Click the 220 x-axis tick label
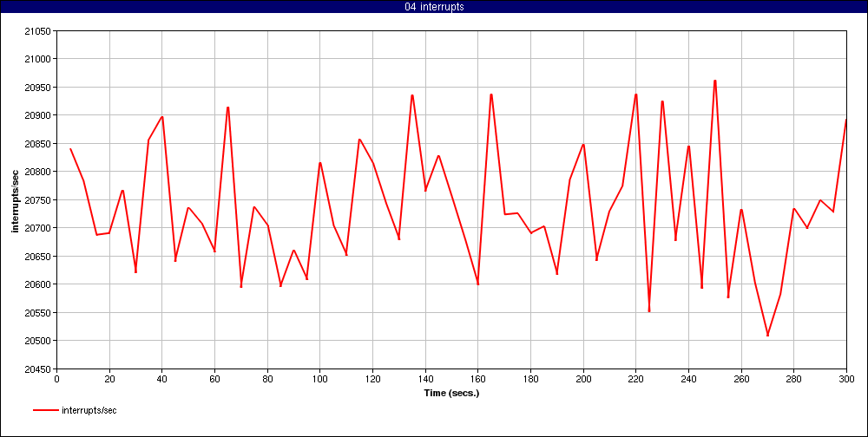Screen dimensions: 868x437 (x=636, y=380)
